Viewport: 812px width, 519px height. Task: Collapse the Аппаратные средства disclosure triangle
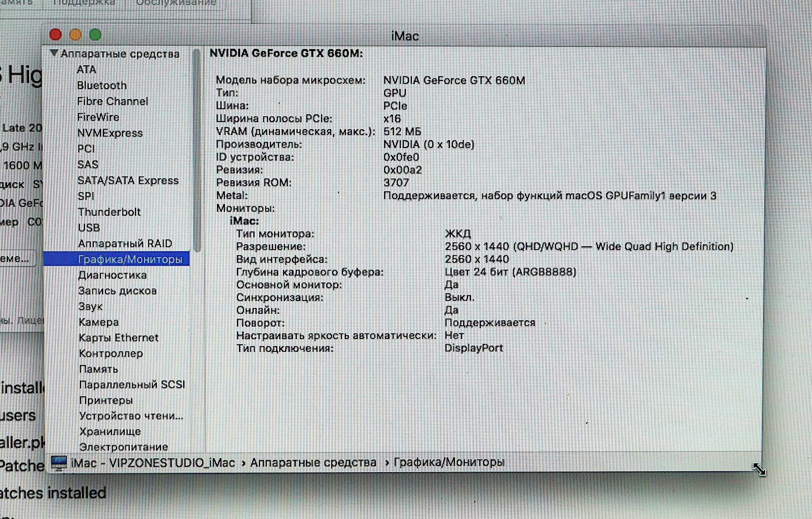coord(54,53)
